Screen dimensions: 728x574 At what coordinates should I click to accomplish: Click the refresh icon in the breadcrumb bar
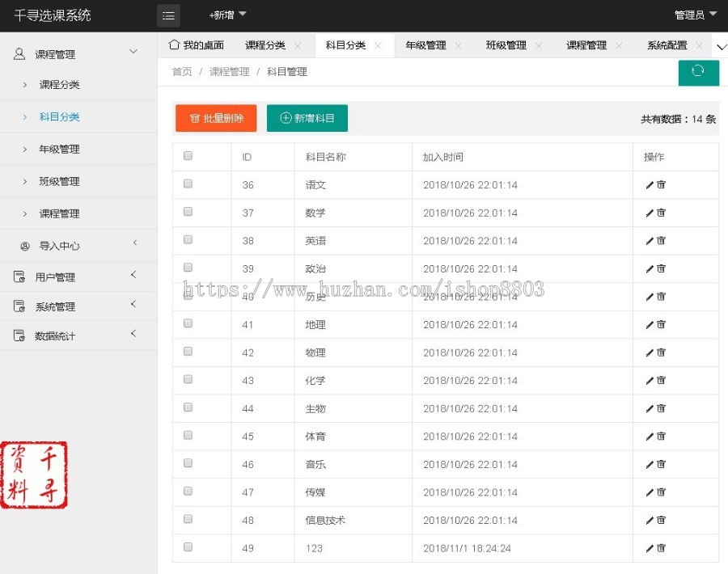pos(698,73)
